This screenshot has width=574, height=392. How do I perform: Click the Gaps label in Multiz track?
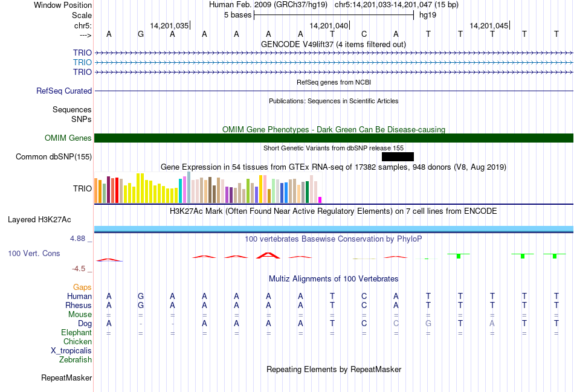click(x=82, y=288)
